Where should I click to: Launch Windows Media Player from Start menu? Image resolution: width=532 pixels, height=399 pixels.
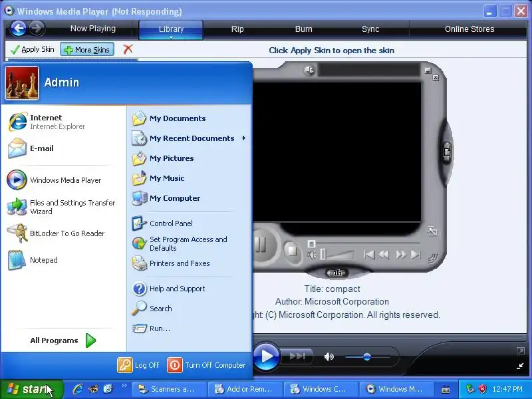pos(55,180)
